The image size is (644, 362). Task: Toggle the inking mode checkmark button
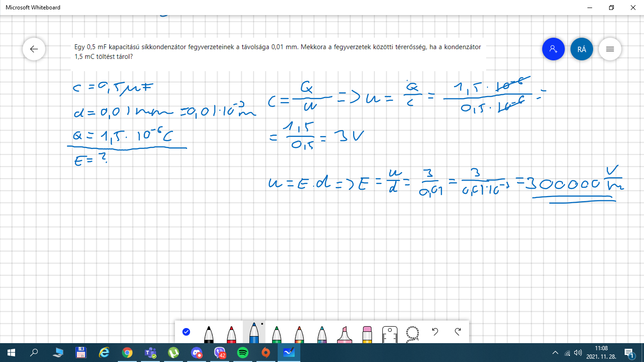[x=186, y=332]
